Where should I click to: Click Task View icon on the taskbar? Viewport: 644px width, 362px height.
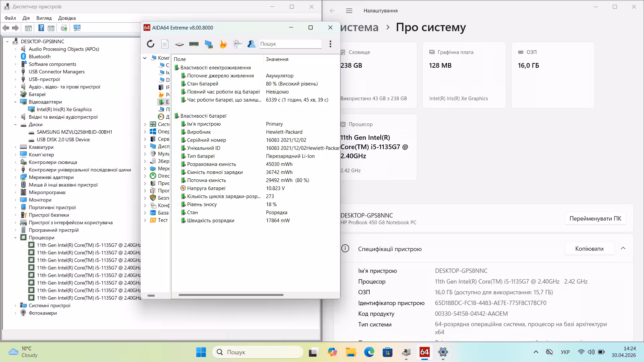coord(313,352)
